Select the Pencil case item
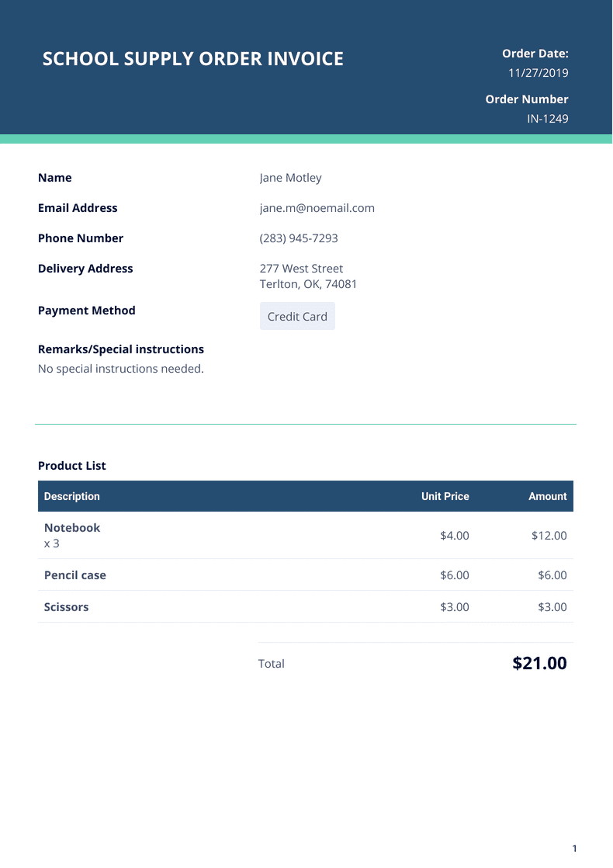 pos(75,575)
